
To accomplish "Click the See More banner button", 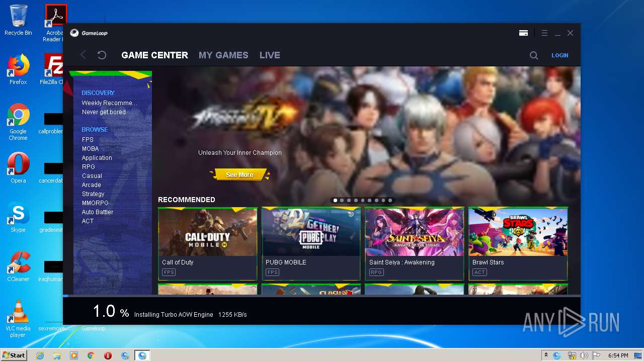I will click(239, 174).
